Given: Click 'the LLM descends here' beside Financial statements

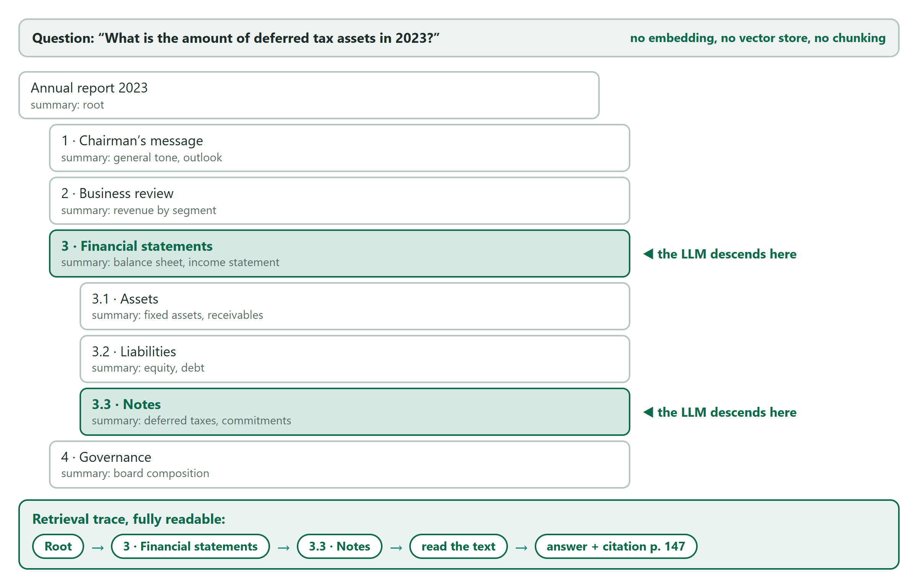Looking at the screenshot, I should pyautogui.click(x=720, y=254).
